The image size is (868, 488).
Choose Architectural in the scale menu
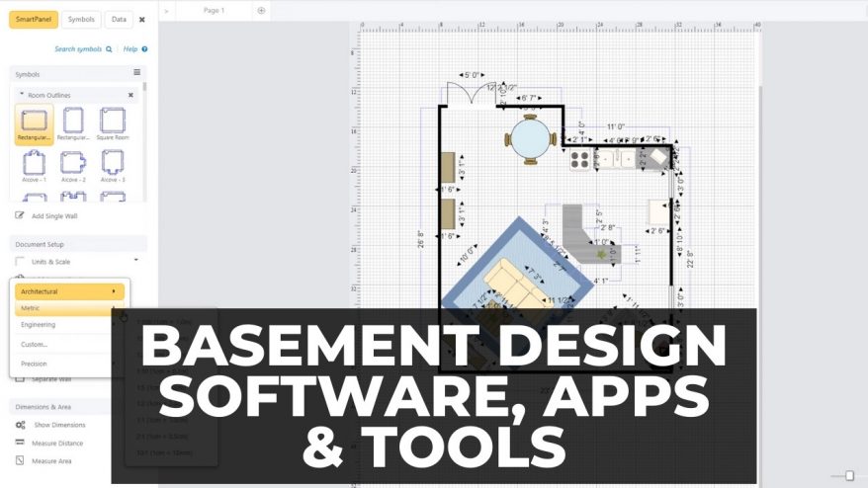(x=69, y=291)
